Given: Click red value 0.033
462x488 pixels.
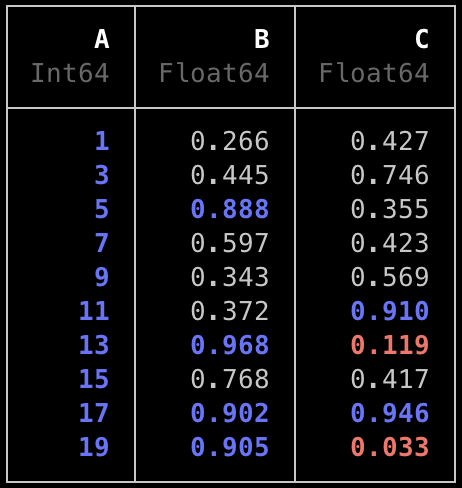Looking at the screenshot, I should click(390, 447).
